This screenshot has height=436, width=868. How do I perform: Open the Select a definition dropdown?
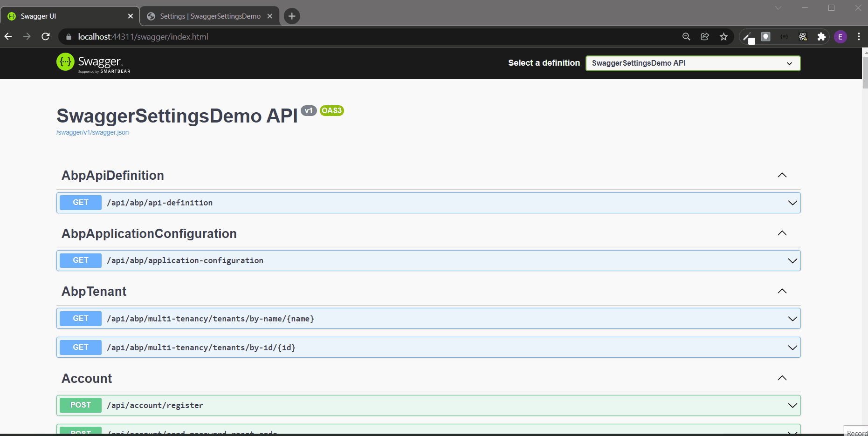pos(693,63)
